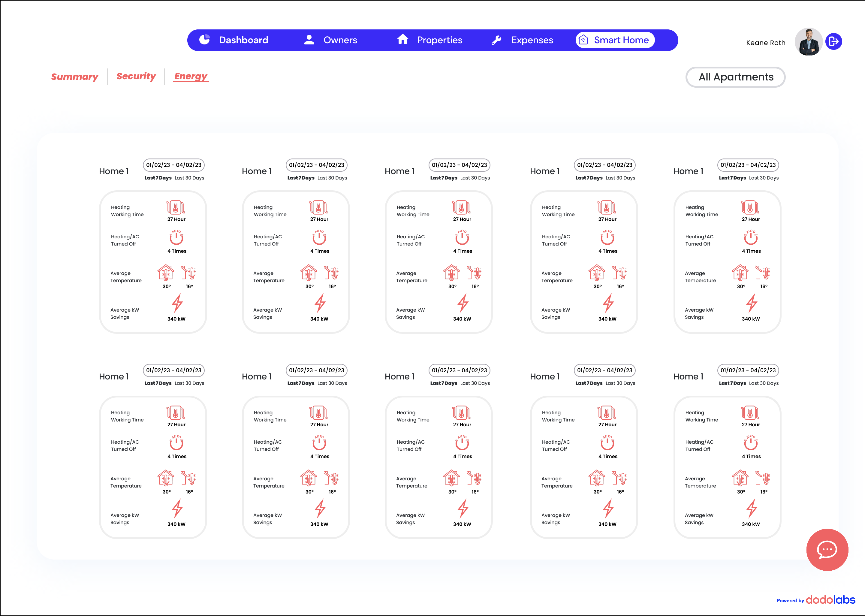Screen dimensions: 865x616
Task: Click heating radiator icon in first bottom-row card
Action: [176, 413]
